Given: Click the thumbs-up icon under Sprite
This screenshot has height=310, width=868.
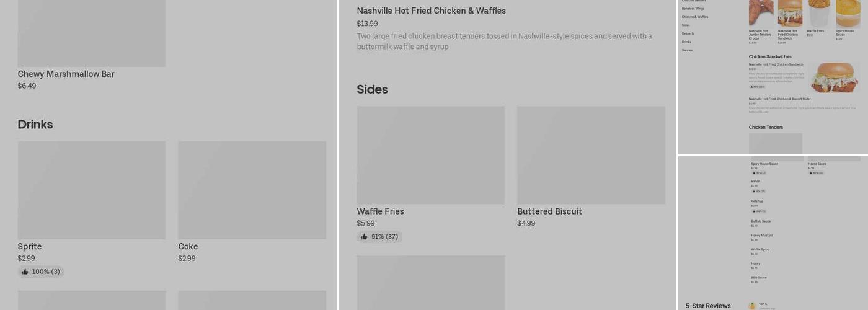Looking at the screenshot, I should (x=25, y=272).
